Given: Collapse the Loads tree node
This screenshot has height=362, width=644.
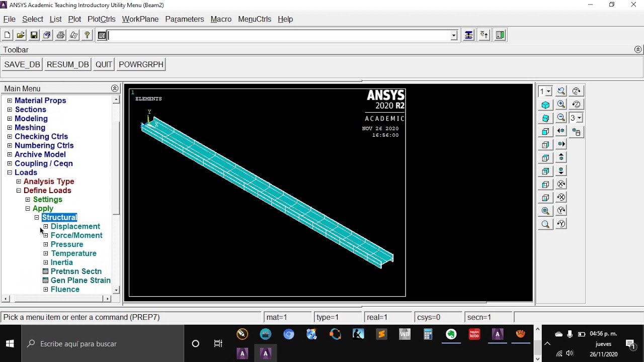Looking at the screenshot, I should 10,172.
